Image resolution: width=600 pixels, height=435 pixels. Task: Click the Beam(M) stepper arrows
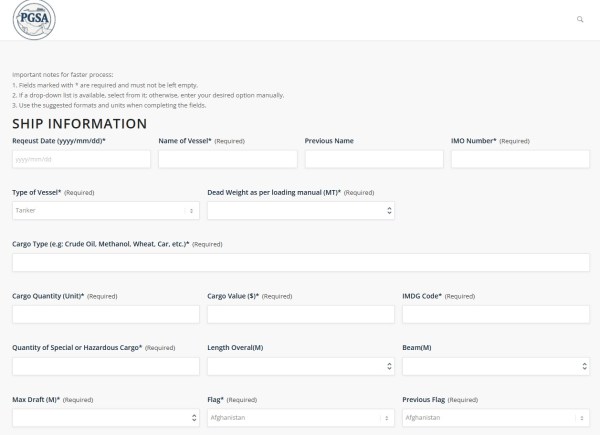[584, 366]
